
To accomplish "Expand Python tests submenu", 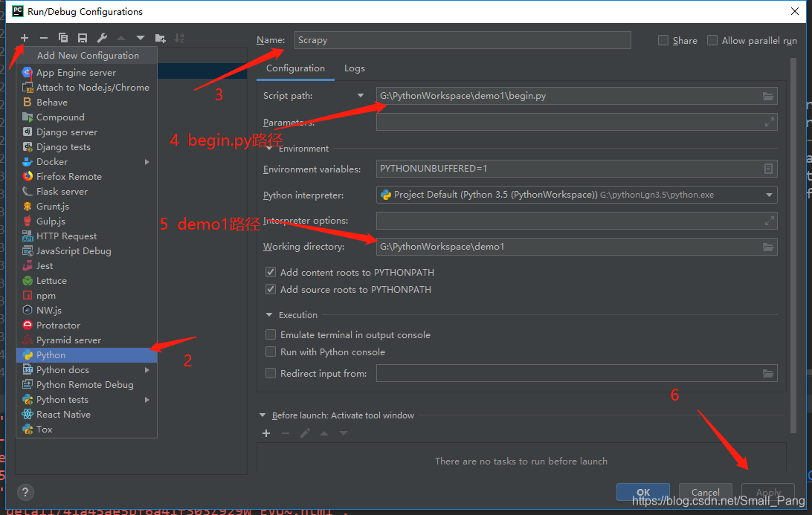I will (147, 400).
